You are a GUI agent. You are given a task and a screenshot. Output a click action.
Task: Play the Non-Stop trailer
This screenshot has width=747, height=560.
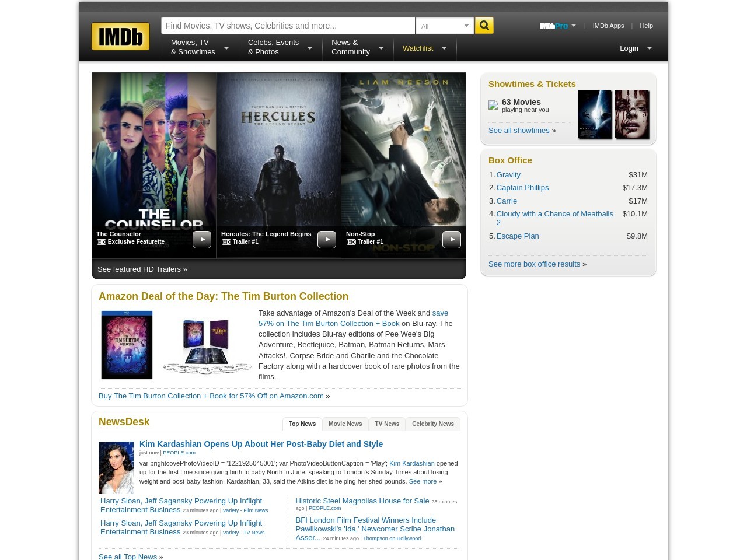452,240
